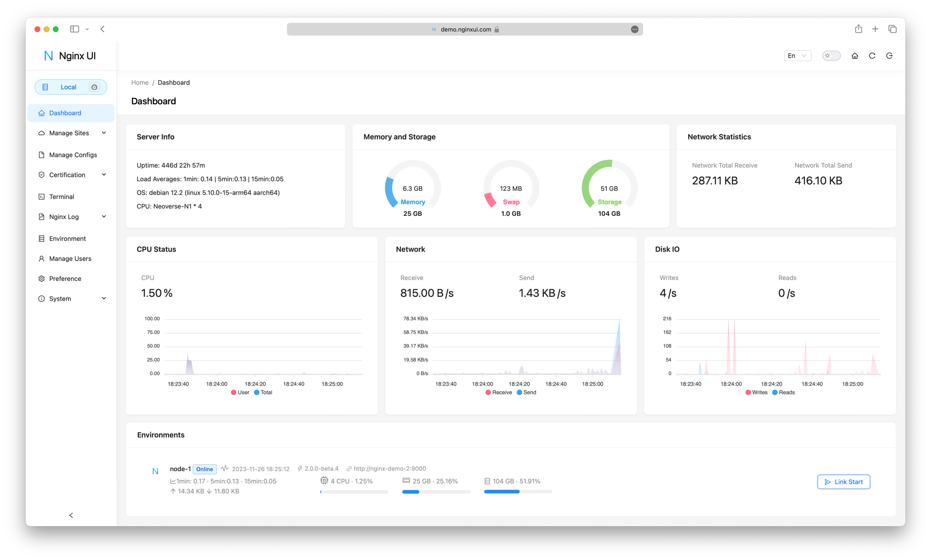Toggle the light/dark theme switch
The width and height of the screenshot is (931, 560).
pyautogui.click(x=831, y=56)
